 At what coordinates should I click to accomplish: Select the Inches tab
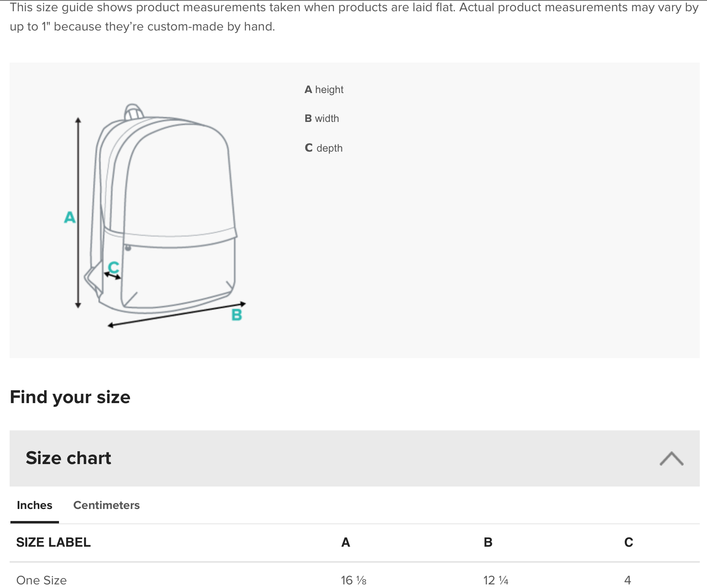[x=35, y=505]
